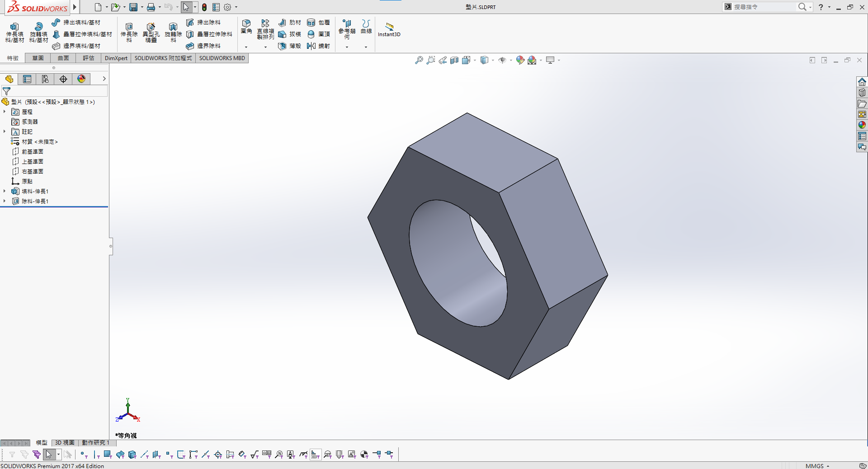Open the display style dropdown arrow

pyautogui.click(x=493, y=60)
